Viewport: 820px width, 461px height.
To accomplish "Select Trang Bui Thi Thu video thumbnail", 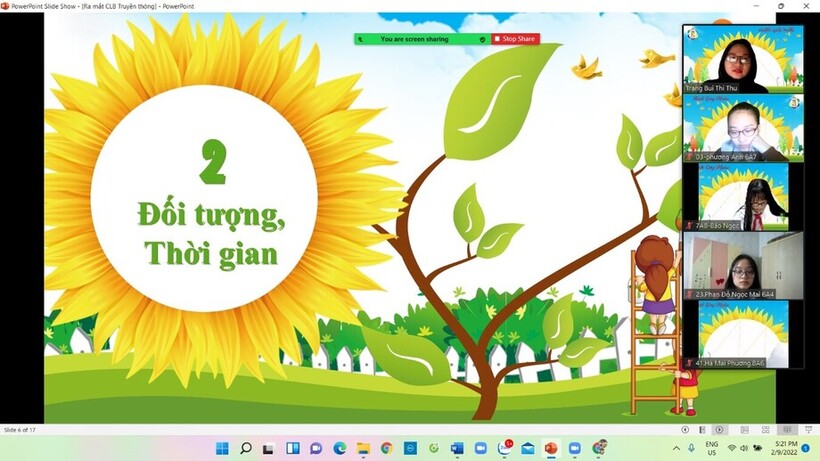I will tap(743, 59).
